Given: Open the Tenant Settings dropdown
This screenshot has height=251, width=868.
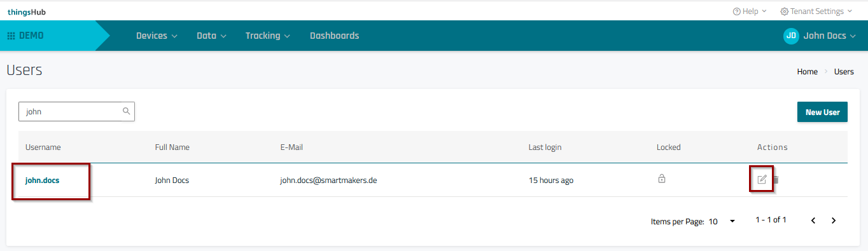Looking at the screenshot, I should click(x=816, y=11).
